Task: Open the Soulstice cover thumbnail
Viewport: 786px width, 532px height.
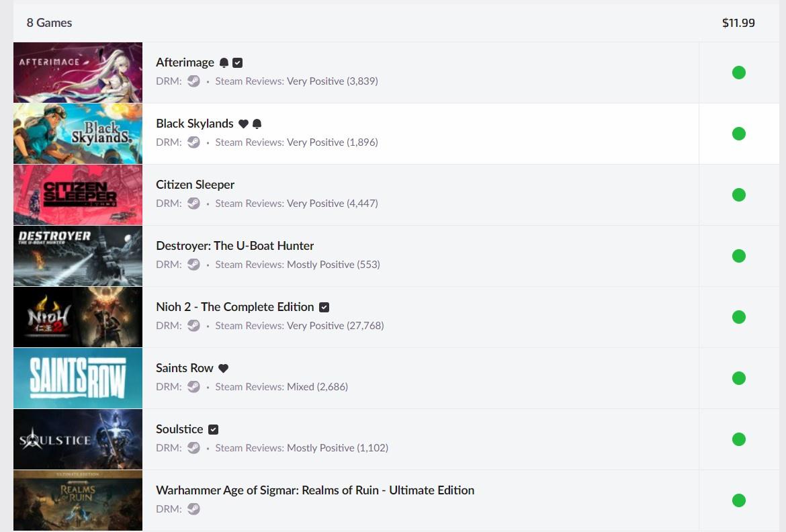Action: click(x=78, y=440)
